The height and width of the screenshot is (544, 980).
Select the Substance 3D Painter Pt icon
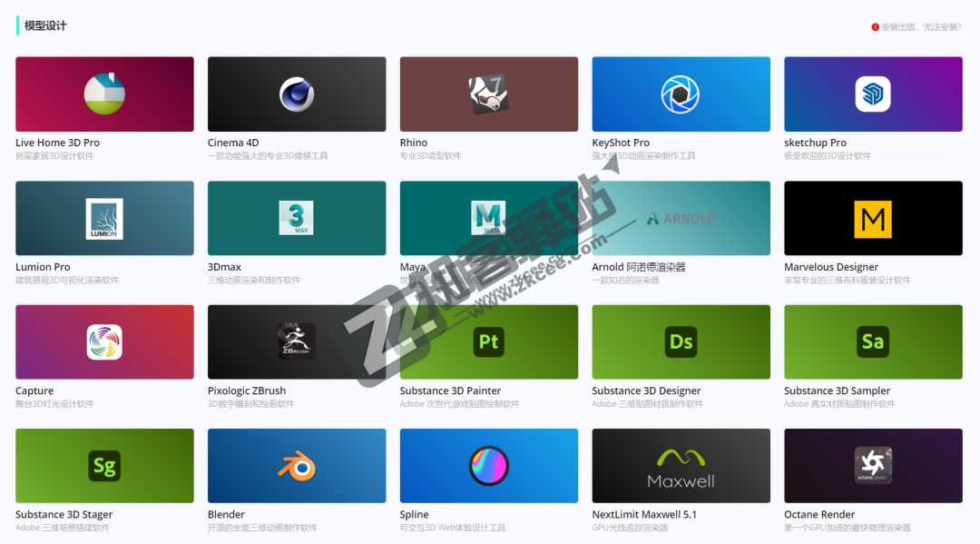(x=488, y=342)
